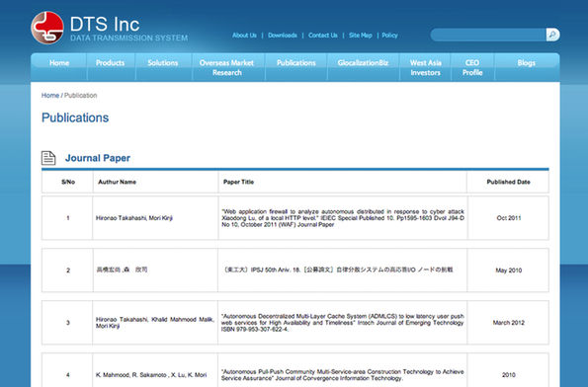Click the Publication breadcrumb text
Screen dimensions: 588x387
[81, 95]
